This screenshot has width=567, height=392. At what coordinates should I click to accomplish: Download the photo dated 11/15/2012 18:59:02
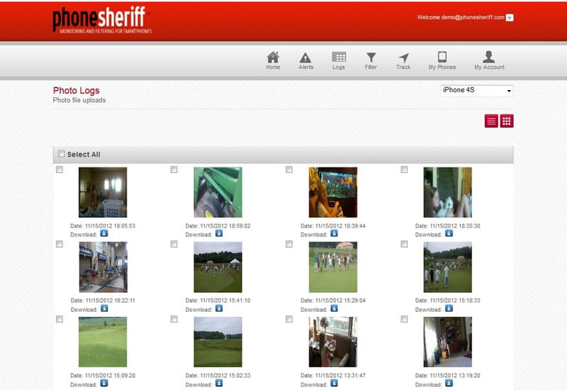coord(219,233)
